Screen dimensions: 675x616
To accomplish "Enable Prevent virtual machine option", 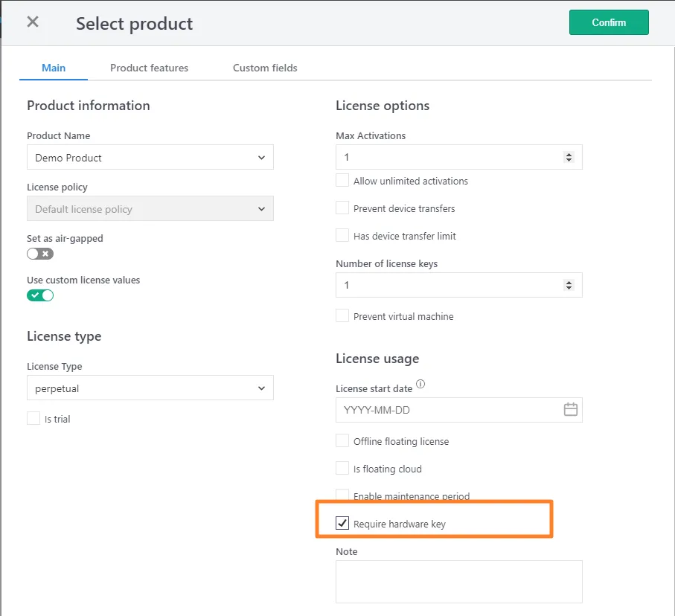I will tap(342, 316).
